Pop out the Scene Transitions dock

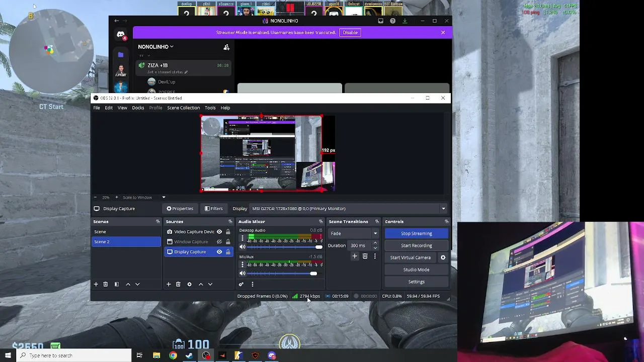[x=377, y=222]
